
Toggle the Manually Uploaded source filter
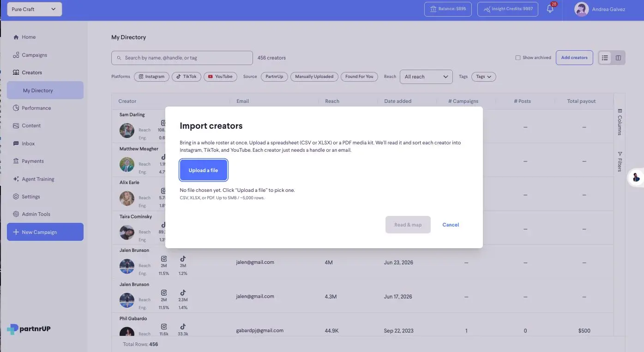coord(314,77)
